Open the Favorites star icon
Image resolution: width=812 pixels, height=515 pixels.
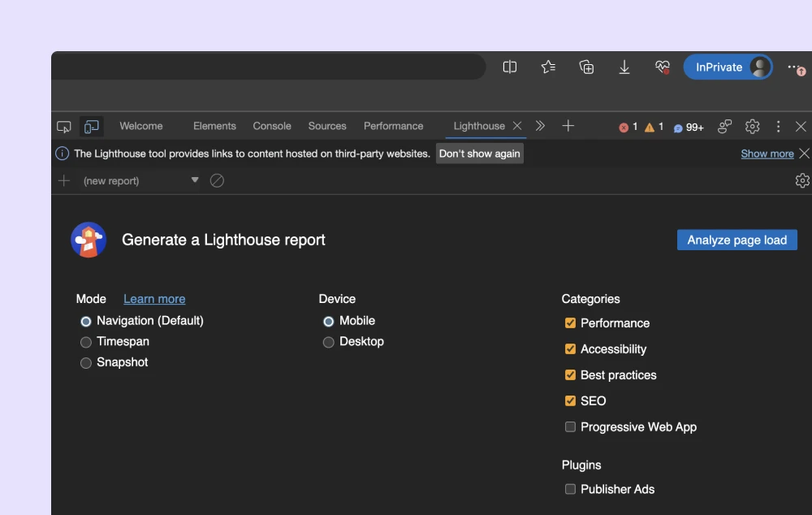(x=548, y=67)
